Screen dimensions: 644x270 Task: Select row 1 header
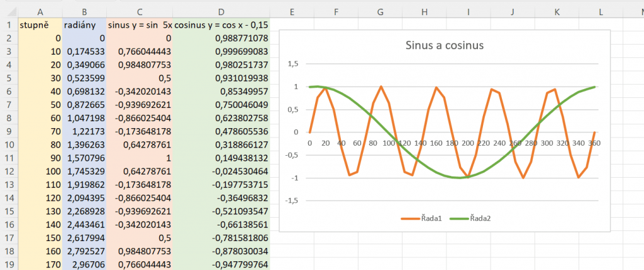9,25
